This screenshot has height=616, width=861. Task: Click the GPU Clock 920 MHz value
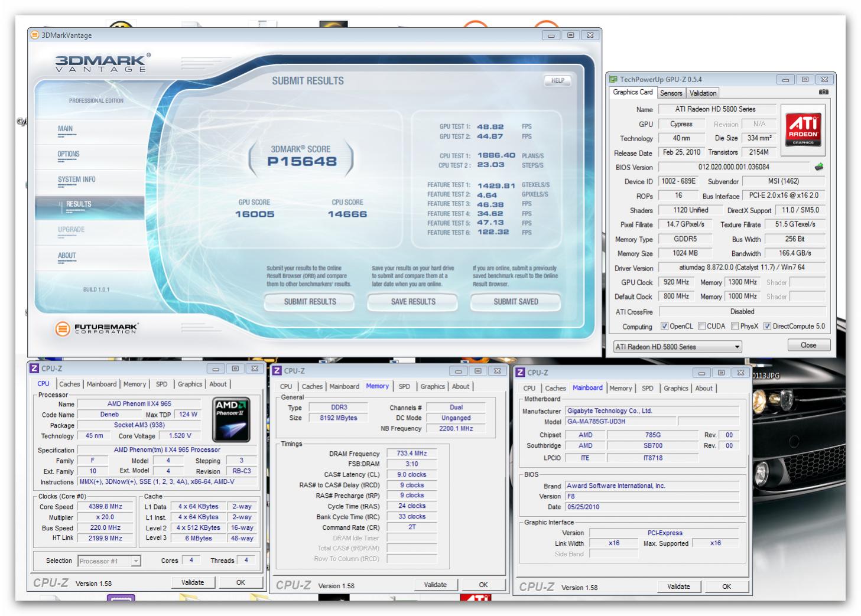[676, 282]
